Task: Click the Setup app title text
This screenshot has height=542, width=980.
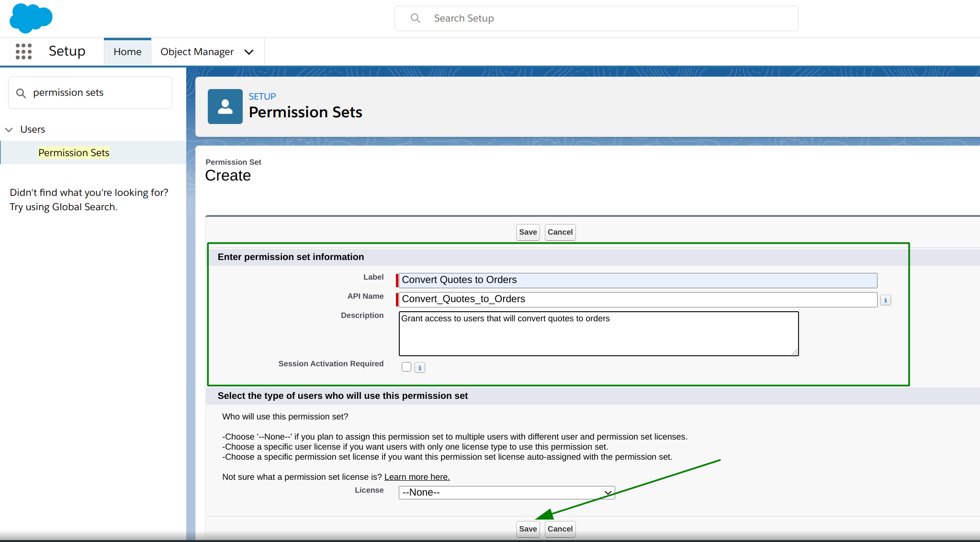Action: pos(67,51)
